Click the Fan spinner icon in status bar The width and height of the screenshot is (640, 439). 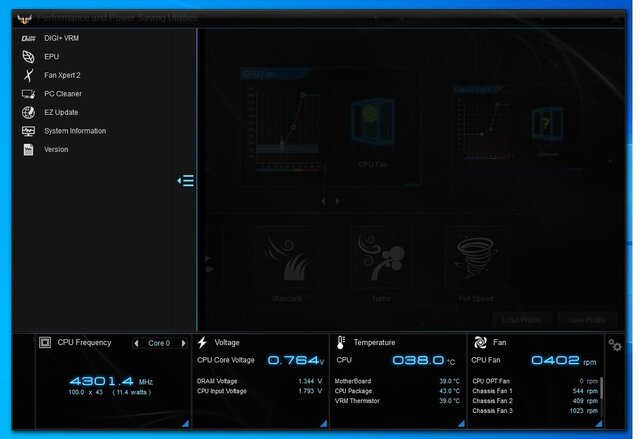point(480,342)
